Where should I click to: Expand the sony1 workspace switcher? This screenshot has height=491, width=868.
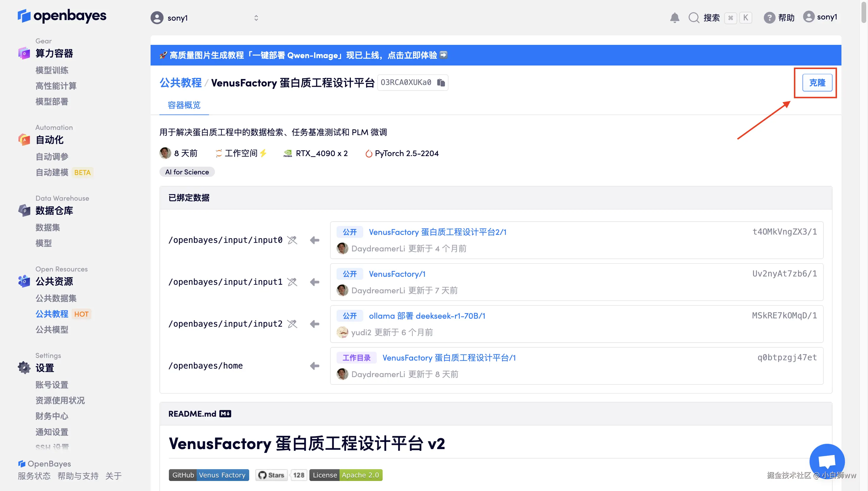point(256,18)
